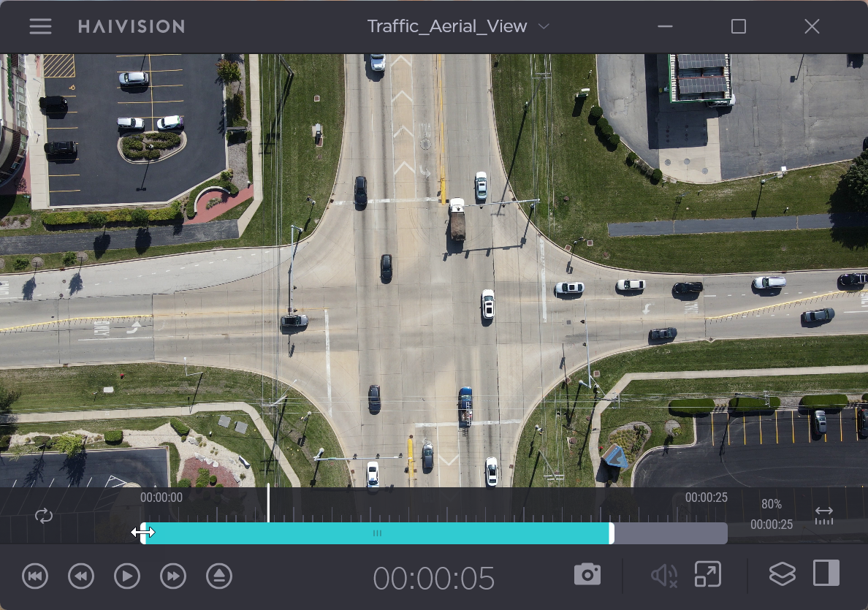Click the left handle of timeline range
This screenshot has height=610, width=868.
click(x=144, y=533)
